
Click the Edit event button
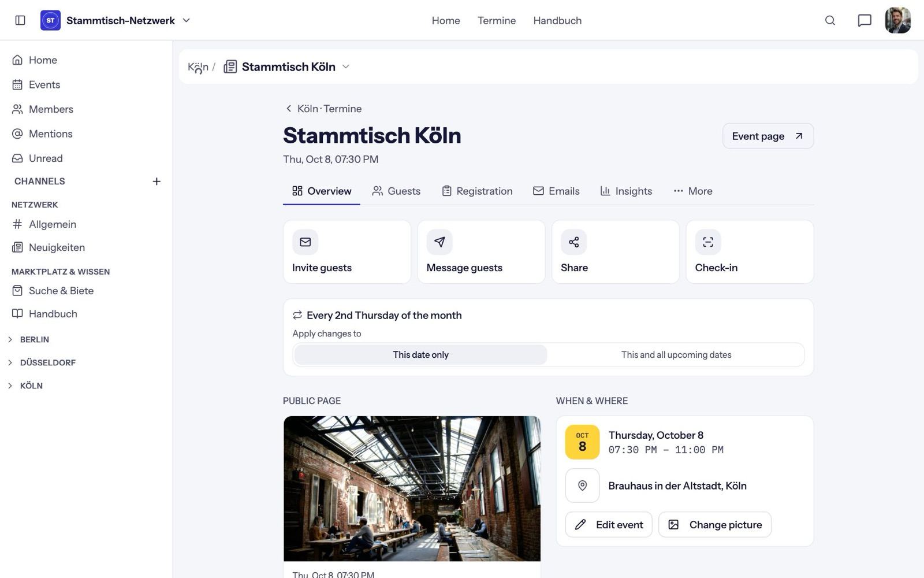609,525
